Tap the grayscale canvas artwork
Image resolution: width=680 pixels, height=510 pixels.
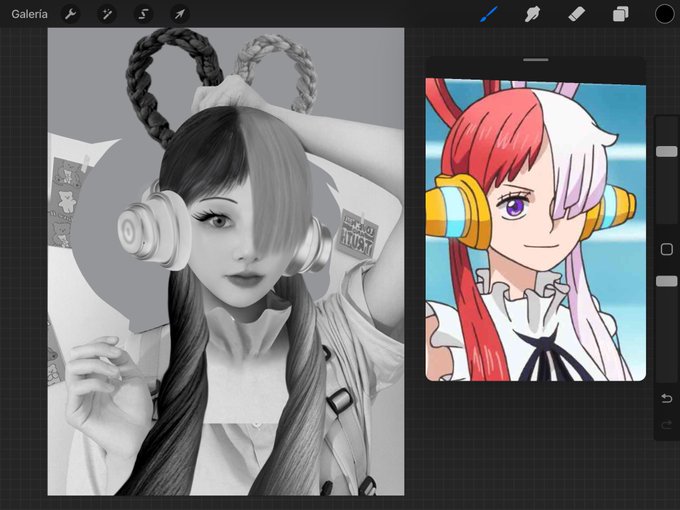tap(226, 262)
